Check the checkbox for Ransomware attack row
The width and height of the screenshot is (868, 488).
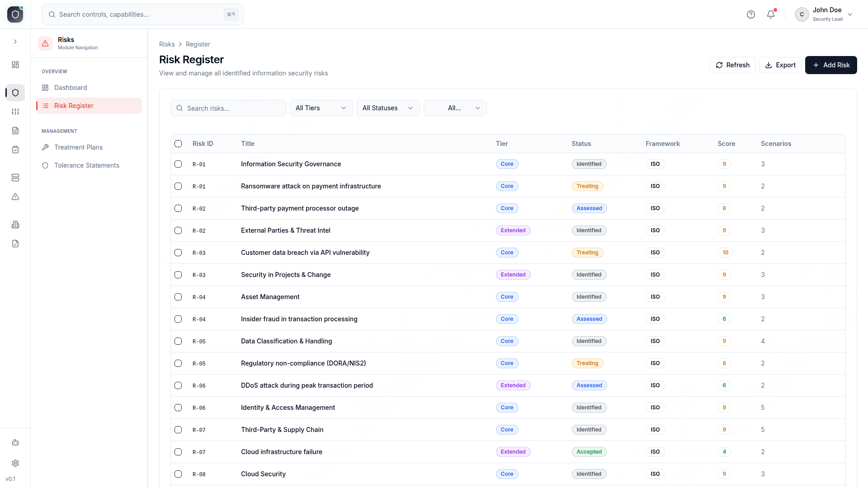(178, 186)
